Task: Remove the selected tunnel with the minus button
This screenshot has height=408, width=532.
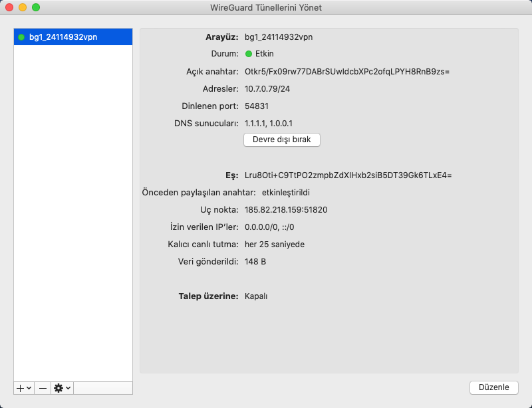Action: click(43, 388)
